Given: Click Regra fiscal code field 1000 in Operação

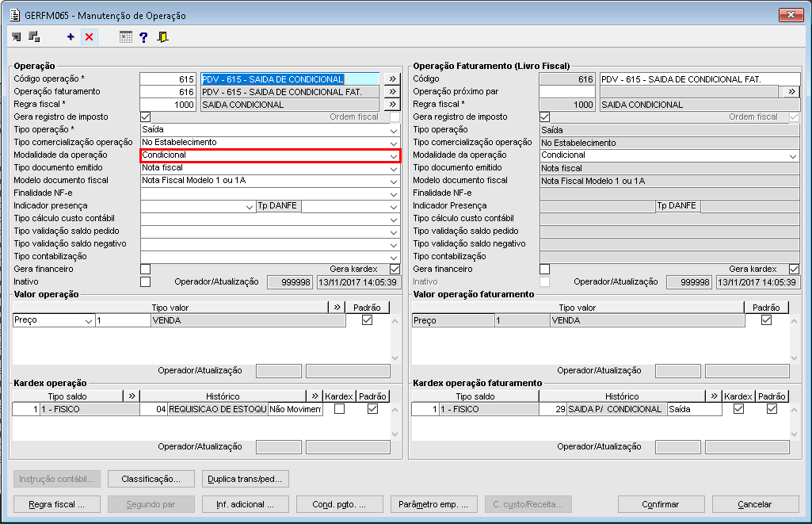Looking at the screenshot, I should 168,105.
